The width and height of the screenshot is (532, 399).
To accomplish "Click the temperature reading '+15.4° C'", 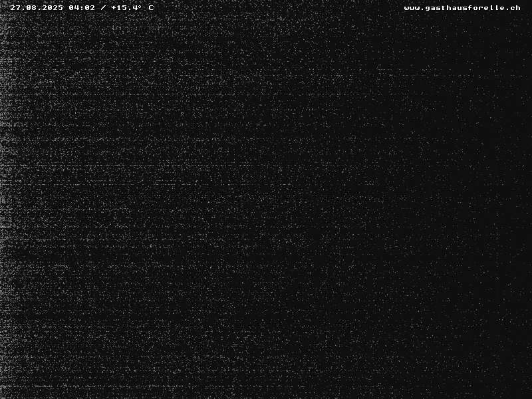I will (132, 7).
